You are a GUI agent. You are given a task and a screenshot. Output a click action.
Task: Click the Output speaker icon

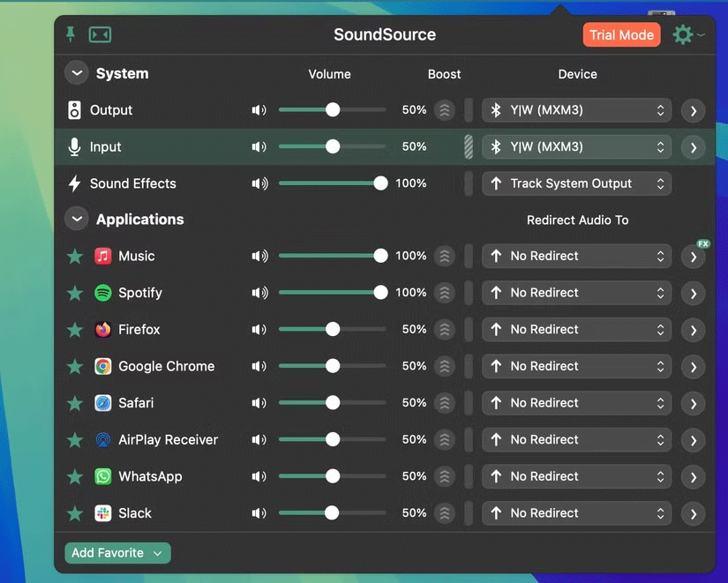(x=73, y=109)
